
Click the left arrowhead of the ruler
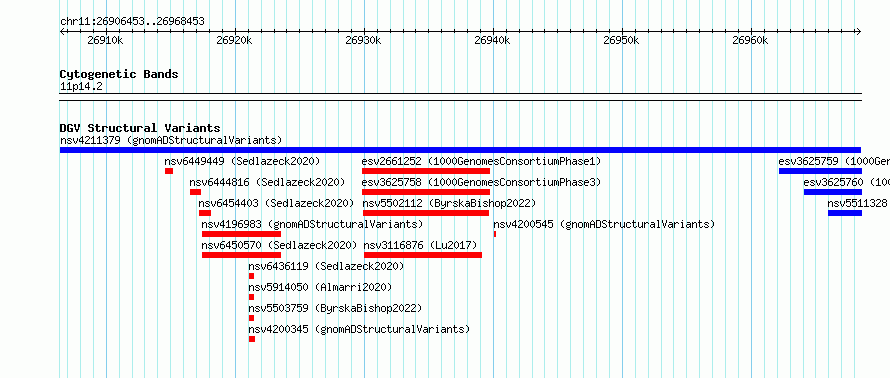coord(62,31)
